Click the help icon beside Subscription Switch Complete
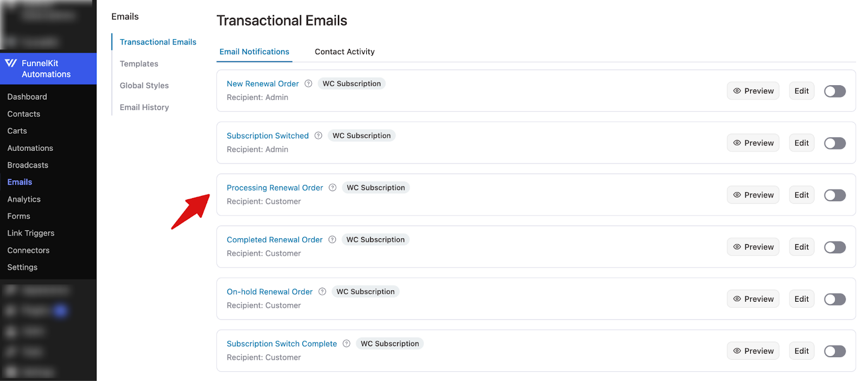Image resolution: width=868 pixels, height=381 pixels. [347, 344]
